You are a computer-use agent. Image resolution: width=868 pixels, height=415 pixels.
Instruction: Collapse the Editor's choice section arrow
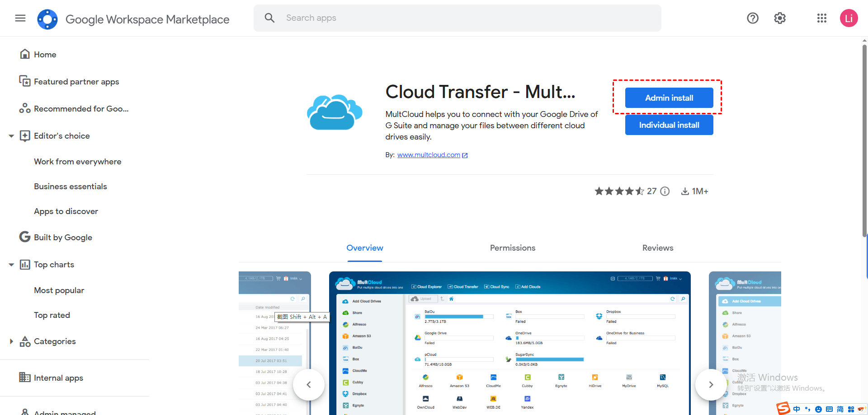tap(11, 136)
